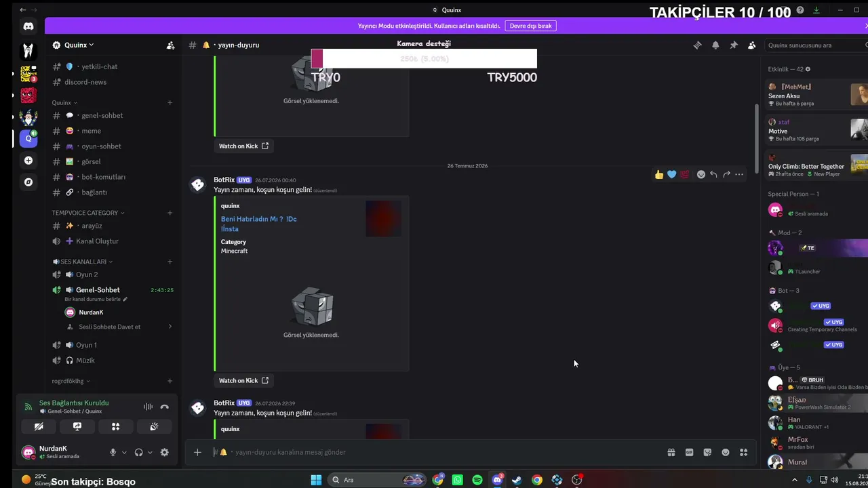Collapse the rogrdfökihg category
Image resolution: width=868 pixels, height=488 pixels.
click(x=71, y=382)
